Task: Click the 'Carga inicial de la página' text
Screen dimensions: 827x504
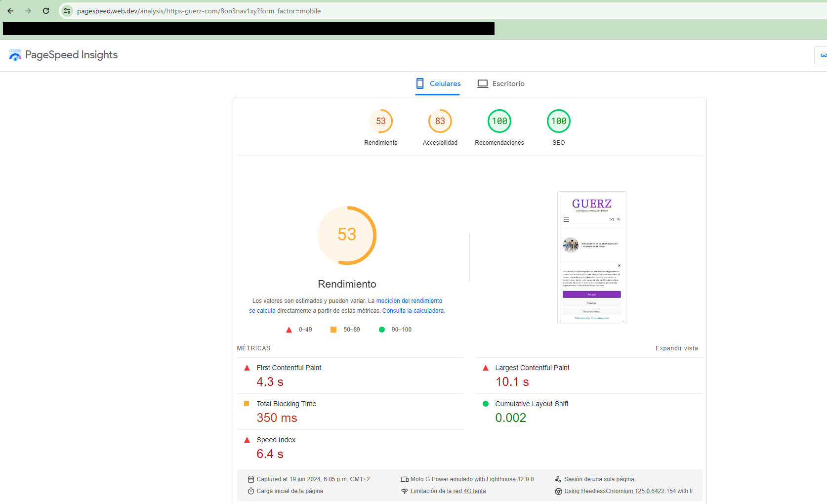Action: click(290, 491)
